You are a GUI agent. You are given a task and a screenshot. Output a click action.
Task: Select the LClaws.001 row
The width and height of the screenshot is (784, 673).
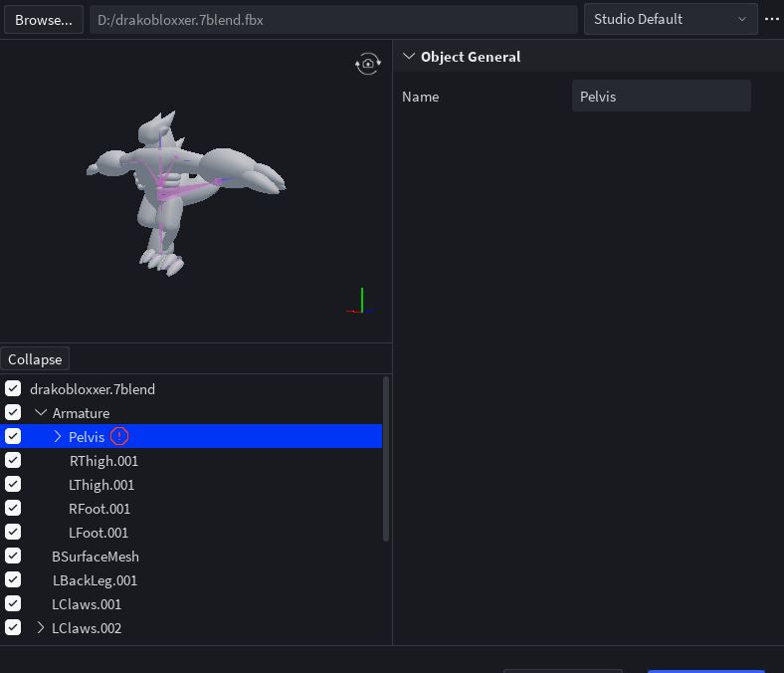(191, 604)
